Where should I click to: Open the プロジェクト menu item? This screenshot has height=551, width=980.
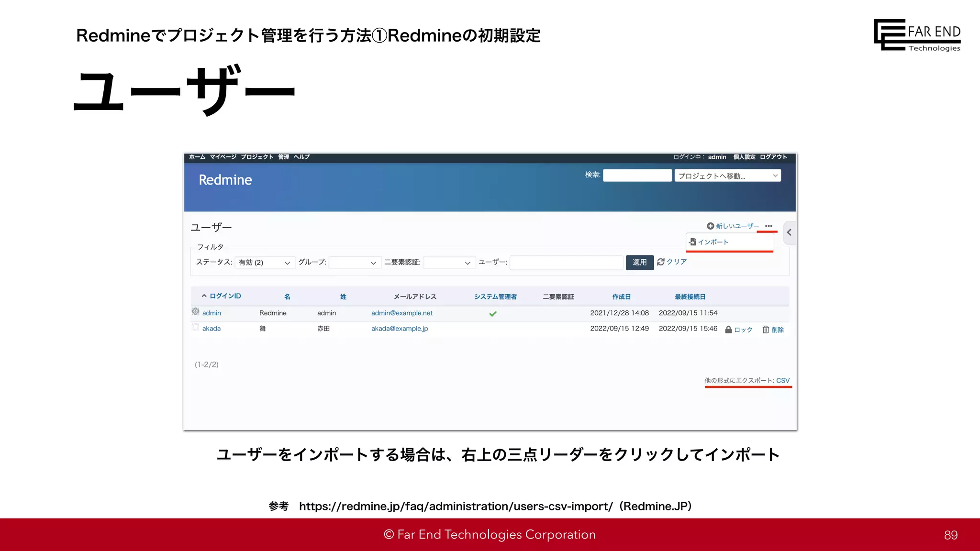pos(257,157)
